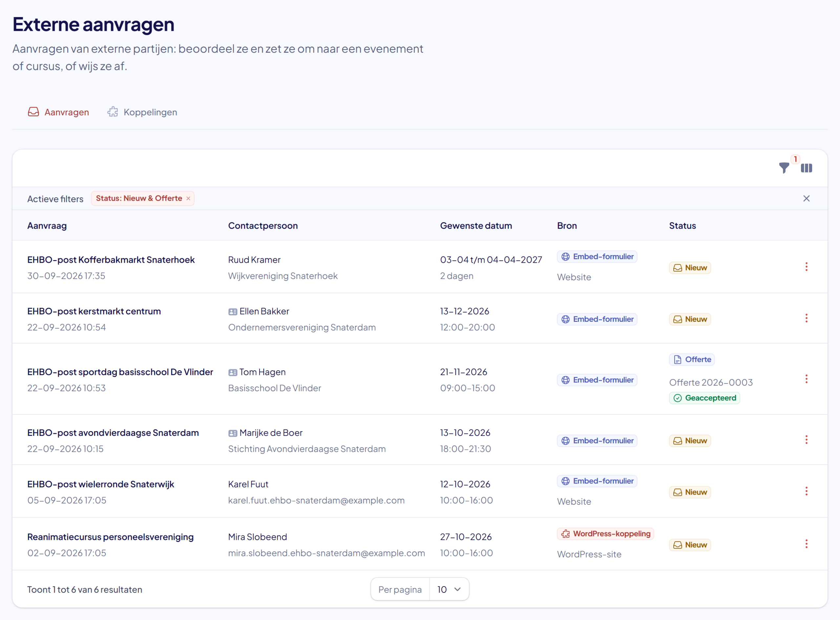Viewport: 840px width, 620px height.
Task: Click the Aanvraag column header
Action: coord(47,226)
